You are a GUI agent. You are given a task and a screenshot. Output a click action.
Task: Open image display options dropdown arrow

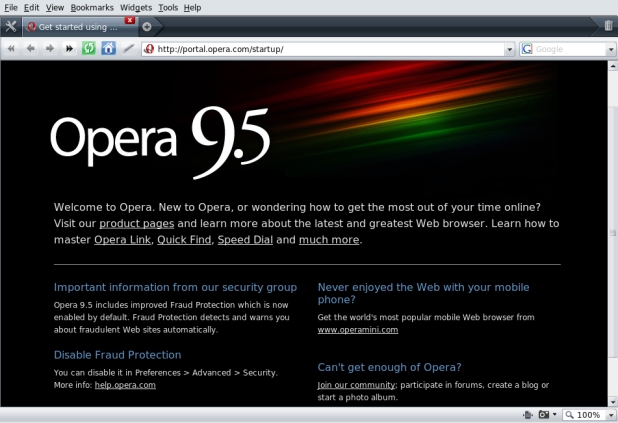(555, 414)
